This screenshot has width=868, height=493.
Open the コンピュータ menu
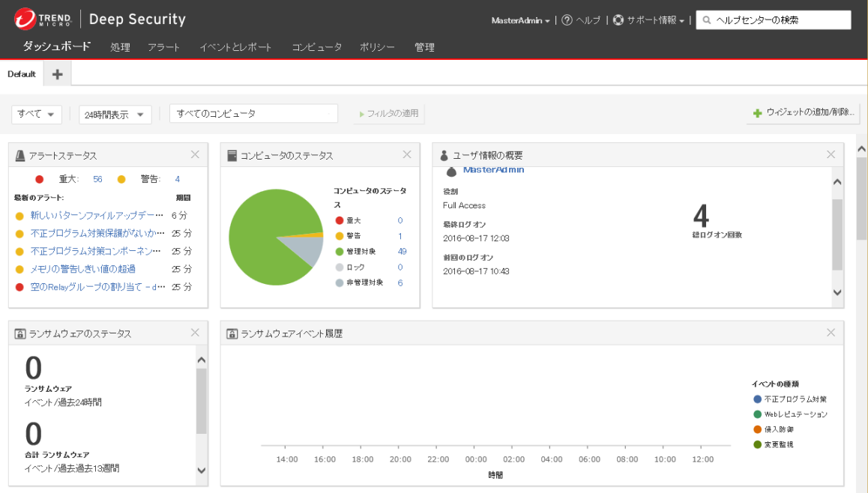316,47
